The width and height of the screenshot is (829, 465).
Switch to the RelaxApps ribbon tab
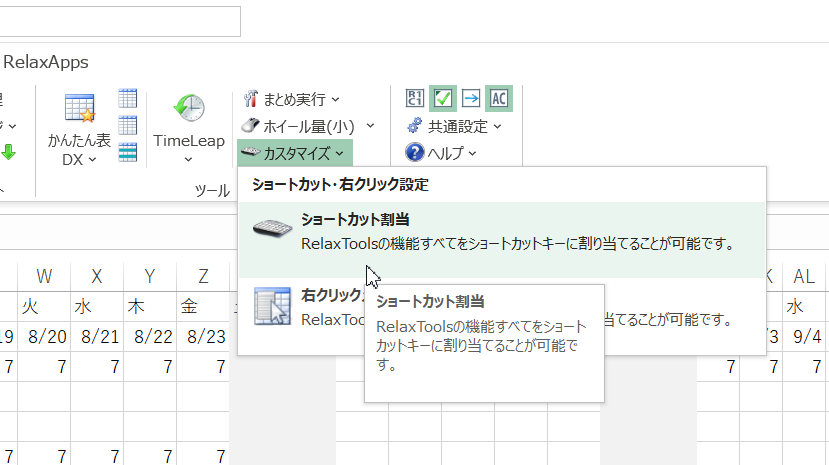(45, 62)
